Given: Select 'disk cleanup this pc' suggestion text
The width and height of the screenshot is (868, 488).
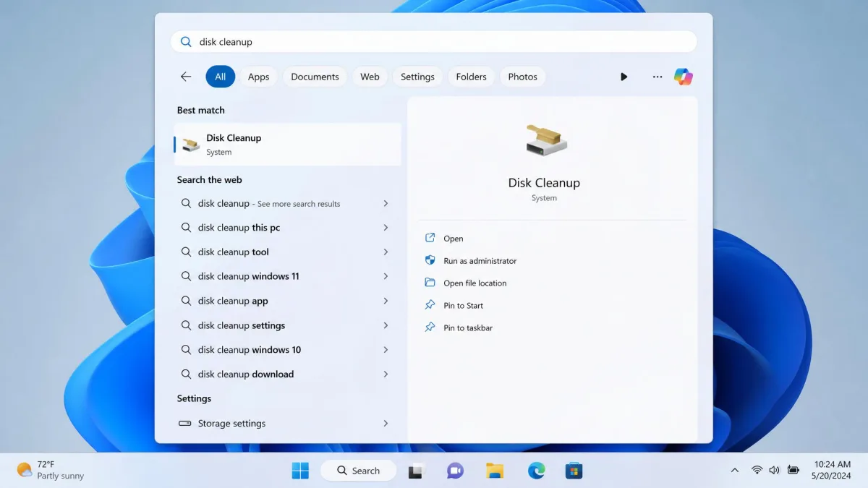Looking at the screenshot, I should pos(239,228).
